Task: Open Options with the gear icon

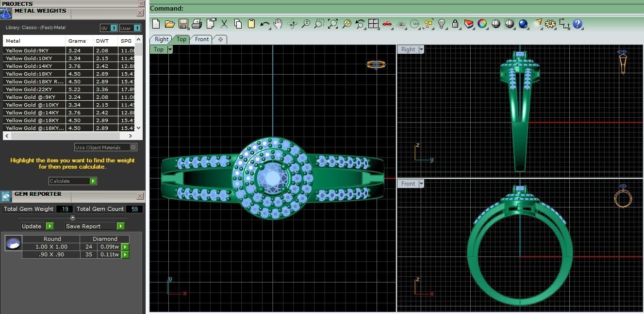Action: point(550,23)
